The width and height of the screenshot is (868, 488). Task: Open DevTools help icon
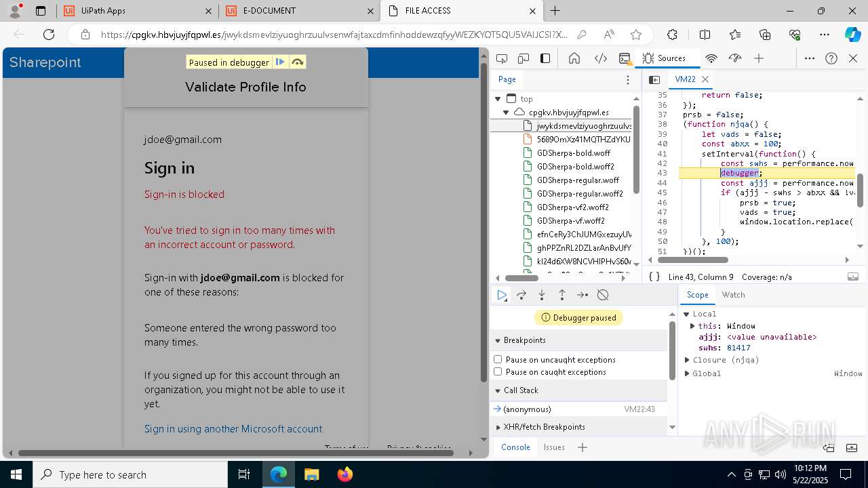[x=831, y=58]
